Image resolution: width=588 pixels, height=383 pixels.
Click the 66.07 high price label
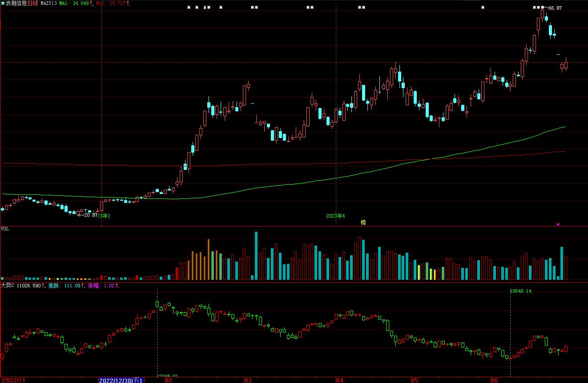click(x=555, y=8)
